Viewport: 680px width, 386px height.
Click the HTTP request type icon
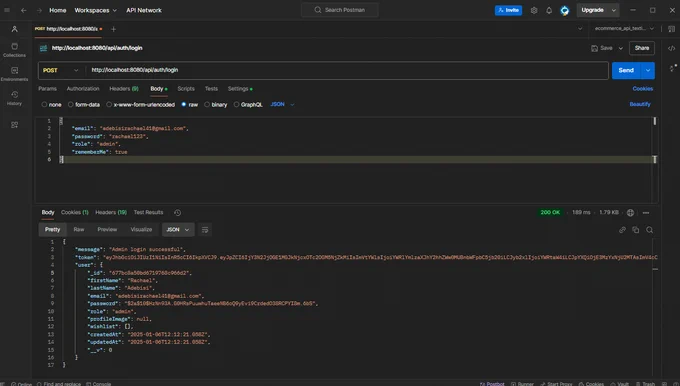coord(43,48)
